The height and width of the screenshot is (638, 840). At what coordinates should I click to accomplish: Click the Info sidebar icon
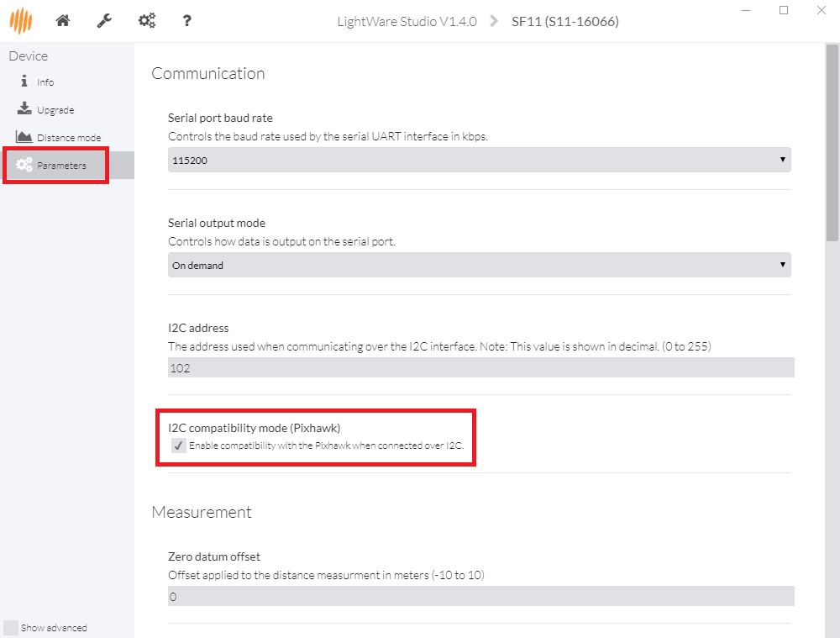(24, 82)
